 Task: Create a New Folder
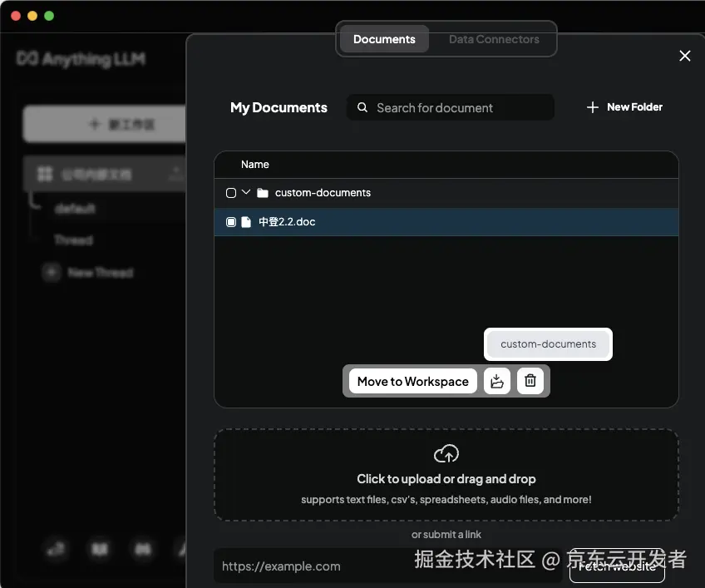624,107
